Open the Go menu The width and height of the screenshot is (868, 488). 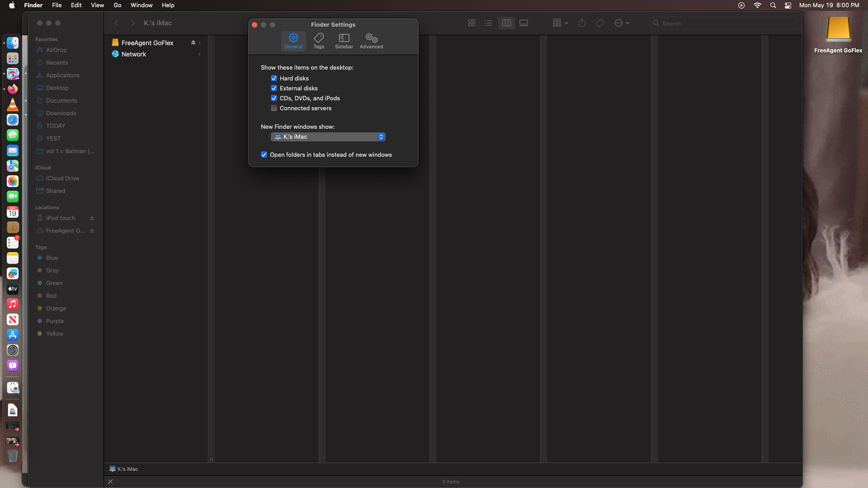[x=117, y=5]
